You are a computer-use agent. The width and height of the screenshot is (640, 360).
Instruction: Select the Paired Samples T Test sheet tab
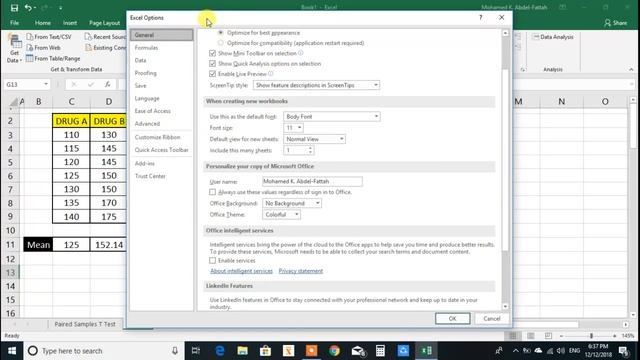coord(85,324)
